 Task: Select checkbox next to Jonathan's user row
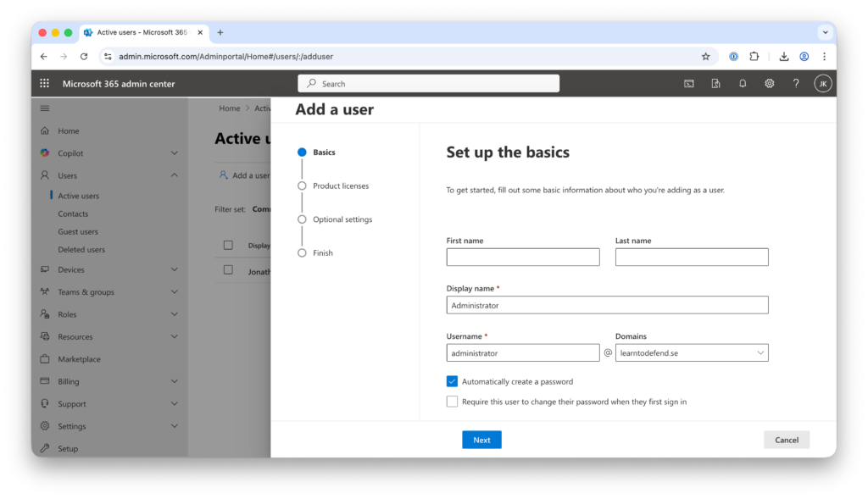click(x=228, y=269)
